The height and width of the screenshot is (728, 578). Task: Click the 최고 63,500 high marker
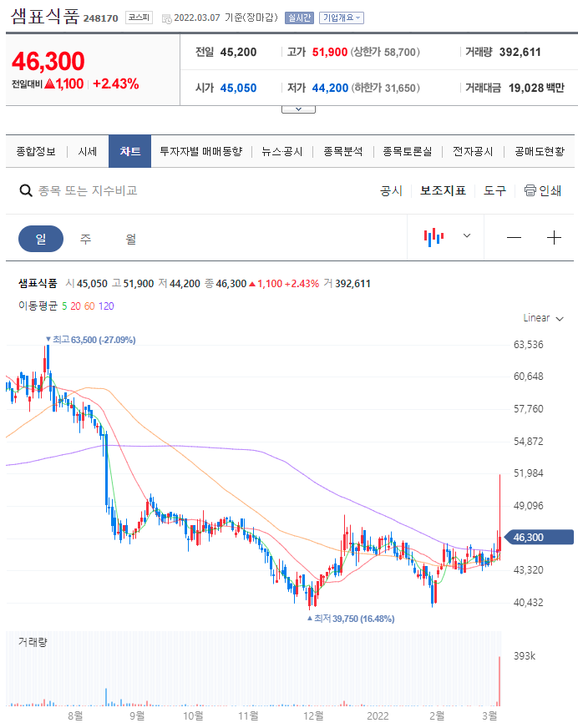pyautogui.click(x=94, y=340)
